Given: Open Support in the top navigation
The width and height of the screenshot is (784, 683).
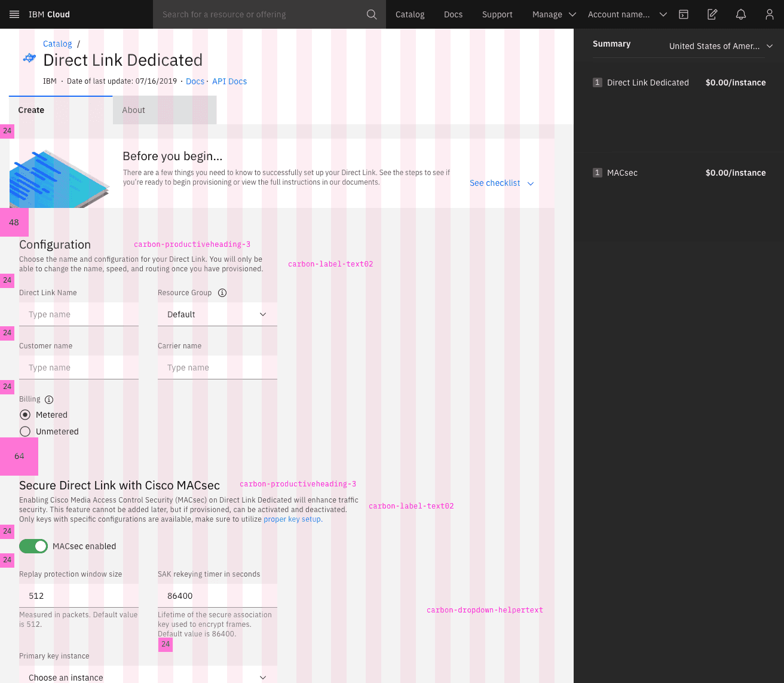Looking at the screenshot, I should 497,14.
